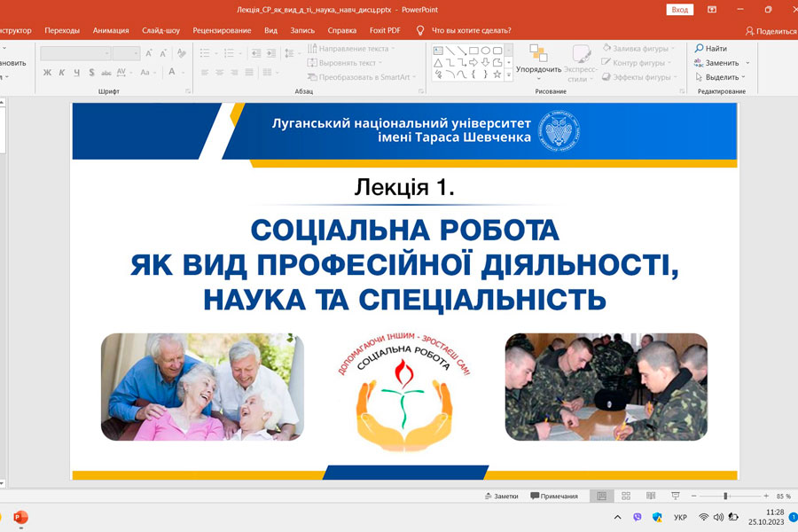The height and width of the screenshot is (532, 798).
Task: Open Контур фигуры outline options
Action: point(637,63)
